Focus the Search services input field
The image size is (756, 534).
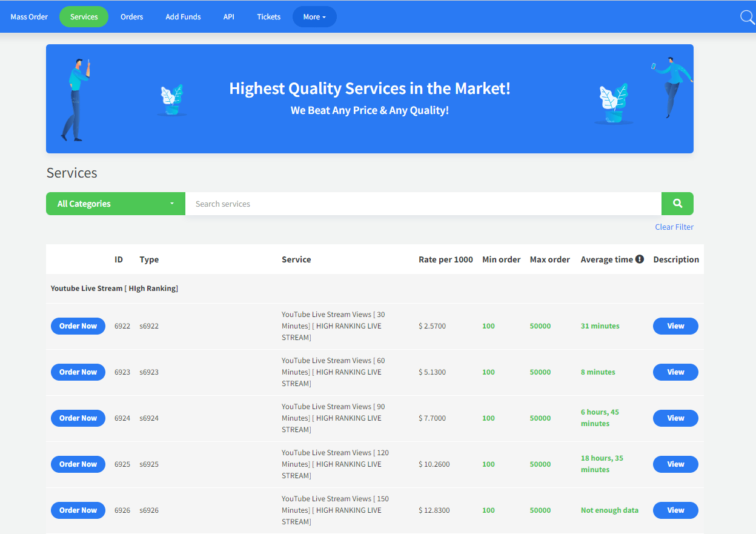click(x=423, y=204)
